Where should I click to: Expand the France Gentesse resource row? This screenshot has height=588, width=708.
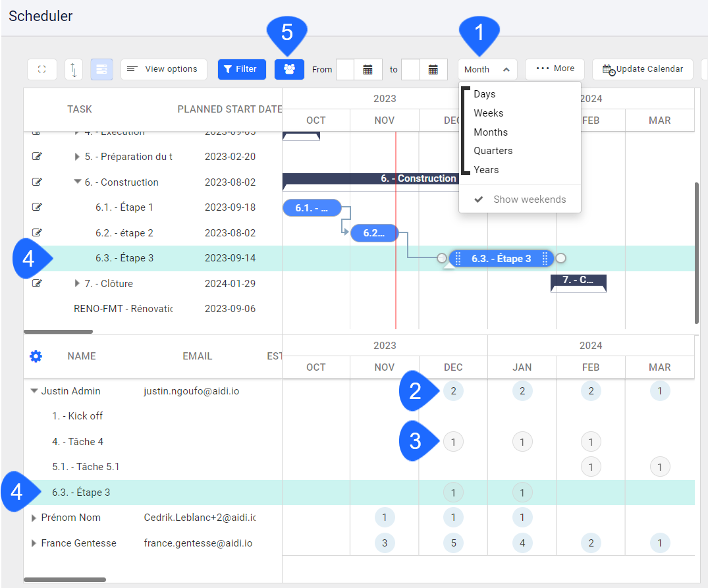tap(34, 543)
